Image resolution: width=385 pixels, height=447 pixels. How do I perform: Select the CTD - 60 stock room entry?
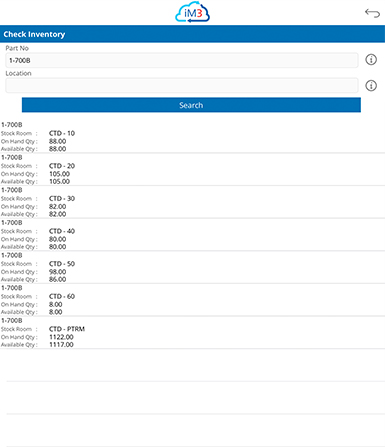(192, 300)
